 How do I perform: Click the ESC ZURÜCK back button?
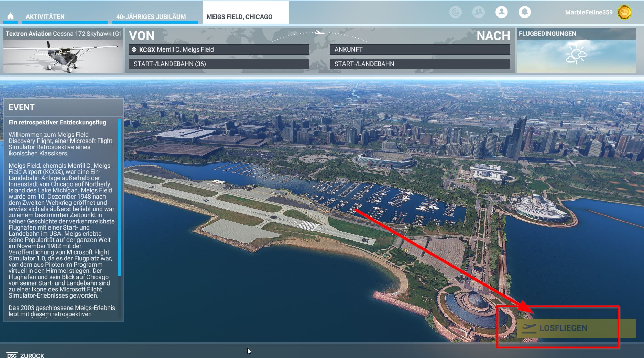25,355
